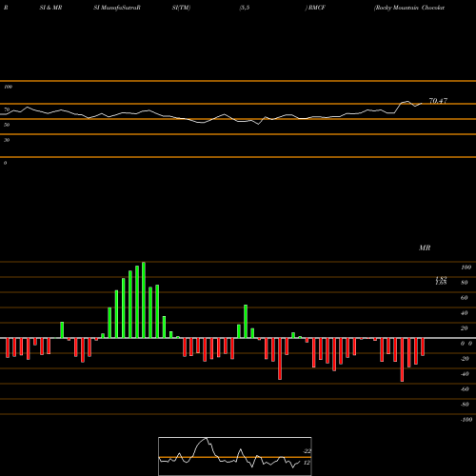The width and height of the screenshot is (476, 476).
Task: Click the MR right-axis 60 label
Action: click(465, 298)
